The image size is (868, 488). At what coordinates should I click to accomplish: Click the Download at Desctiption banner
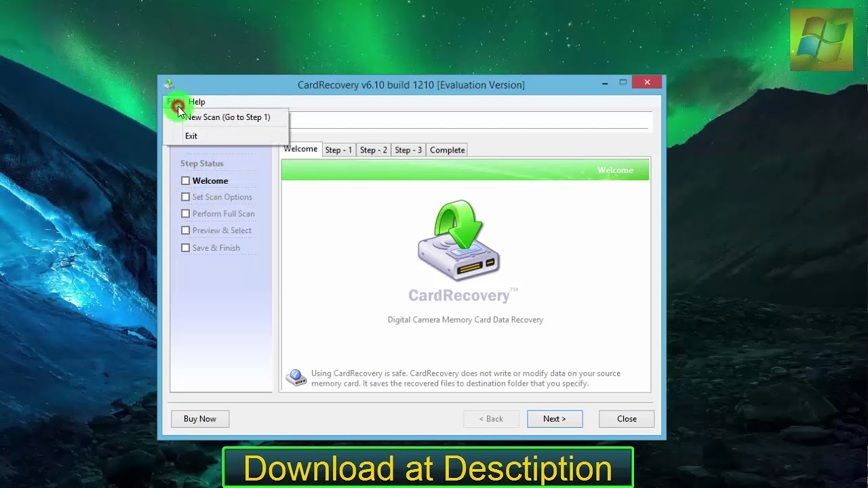click(428, 468)
